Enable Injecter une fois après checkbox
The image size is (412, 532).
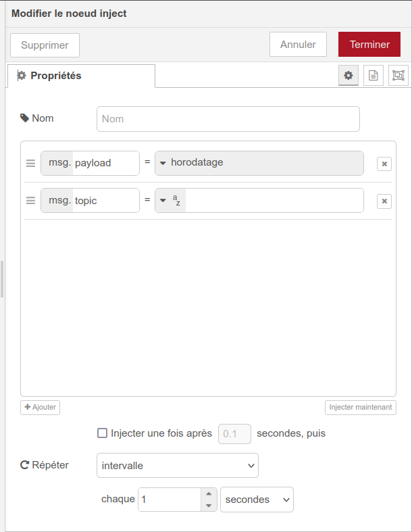pyautogui.click(x=103, y=433)
